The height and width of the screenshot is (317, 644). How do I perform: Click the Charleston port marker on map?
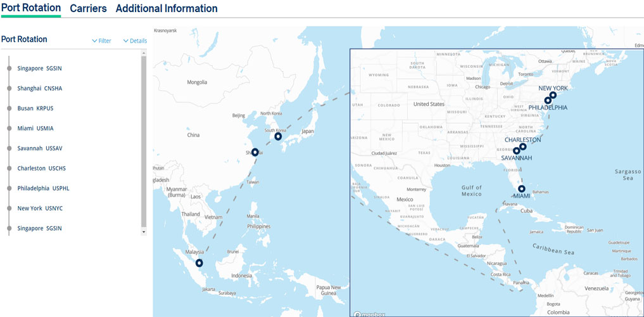[x=523, y=146]
